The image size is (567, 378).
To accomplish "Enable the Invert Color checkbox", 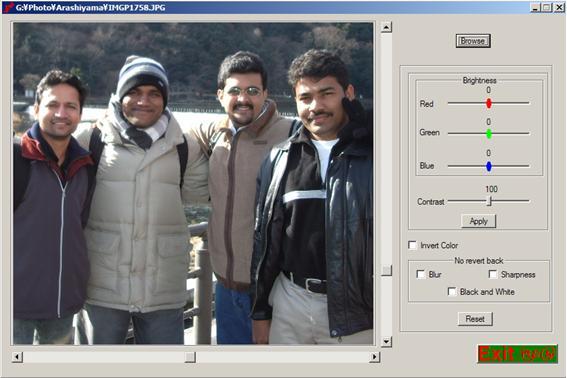I will (x=412, y=245).
